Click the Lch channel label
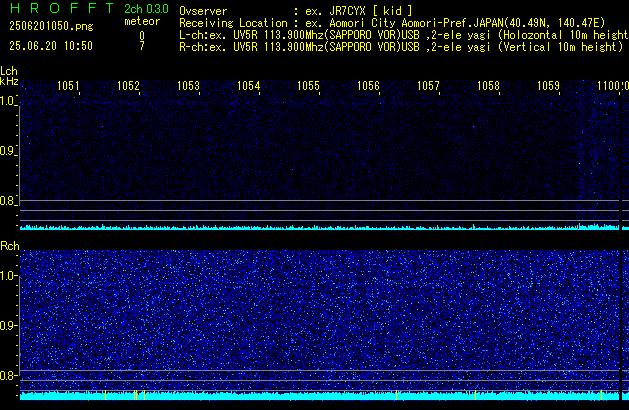This screenshot has width=629, height=410. [x=9, y=71]
